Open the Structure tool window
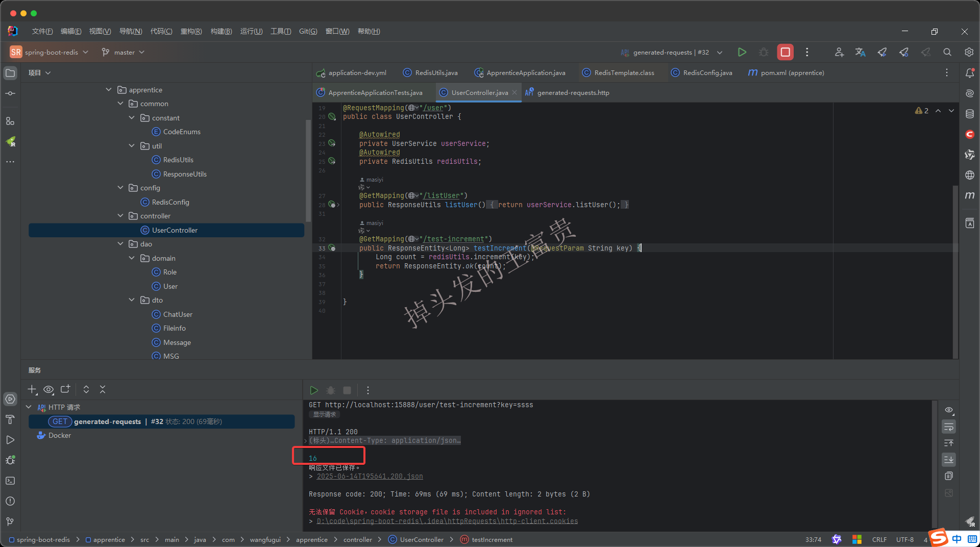The width and height of the screenshot is (980, 547). (10, 121)
